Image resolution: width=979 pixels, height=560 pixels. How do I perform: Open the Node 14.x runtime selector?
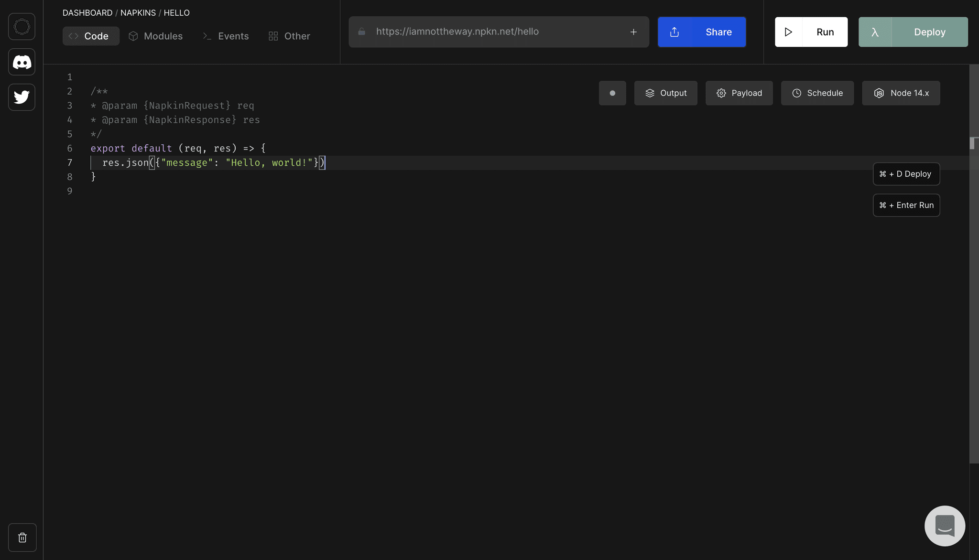coord(901,93)
